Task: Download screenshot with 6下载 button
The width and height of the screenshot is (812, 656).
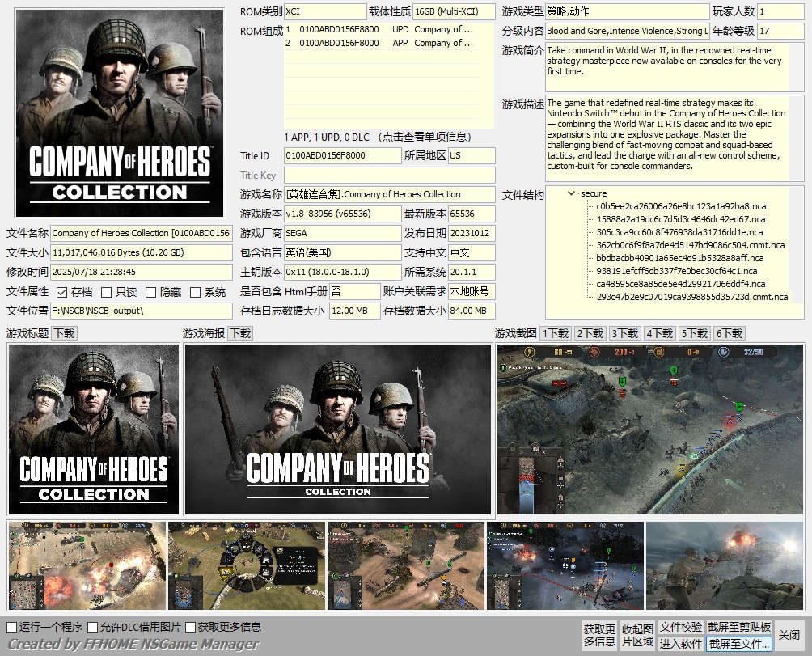Action: [x=730, y=333]
